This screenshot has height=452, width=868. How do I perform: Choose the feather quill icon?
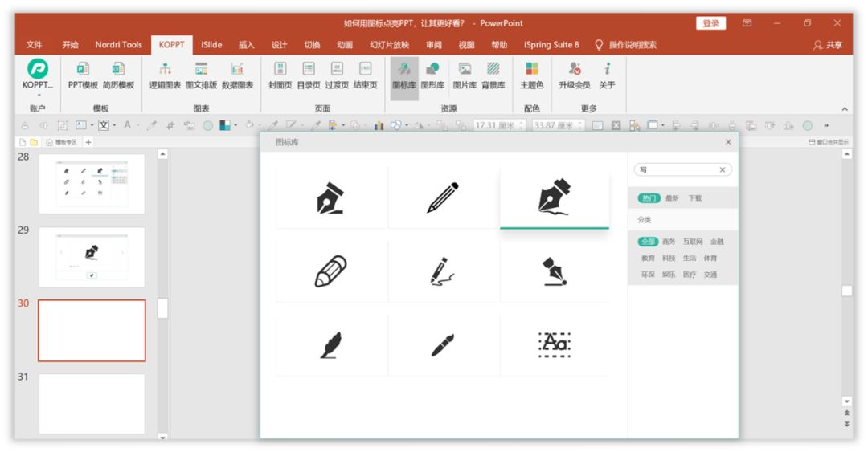pos(330,344)
